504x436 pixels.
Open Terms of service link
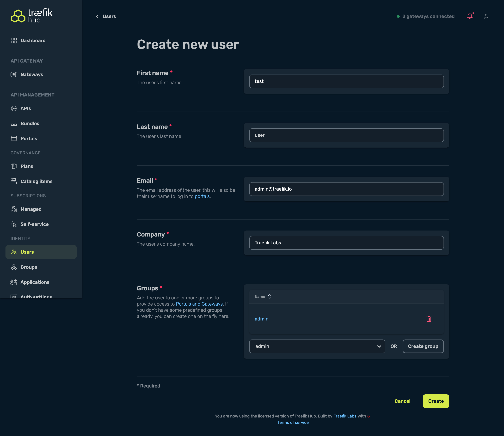click(293, 422)
